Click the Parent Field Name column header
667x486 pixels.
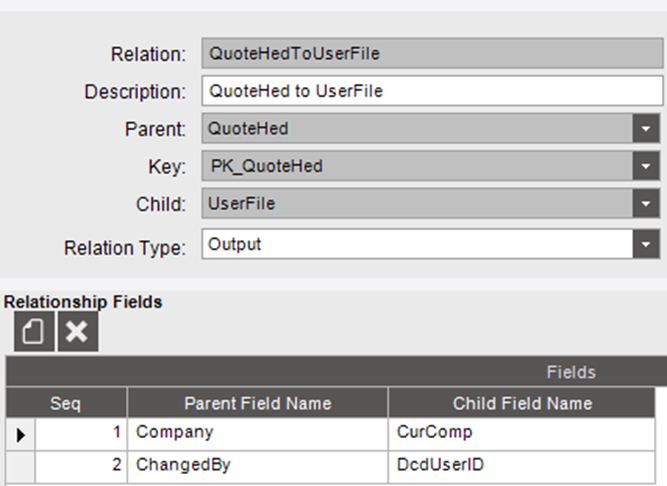(258, 403)
